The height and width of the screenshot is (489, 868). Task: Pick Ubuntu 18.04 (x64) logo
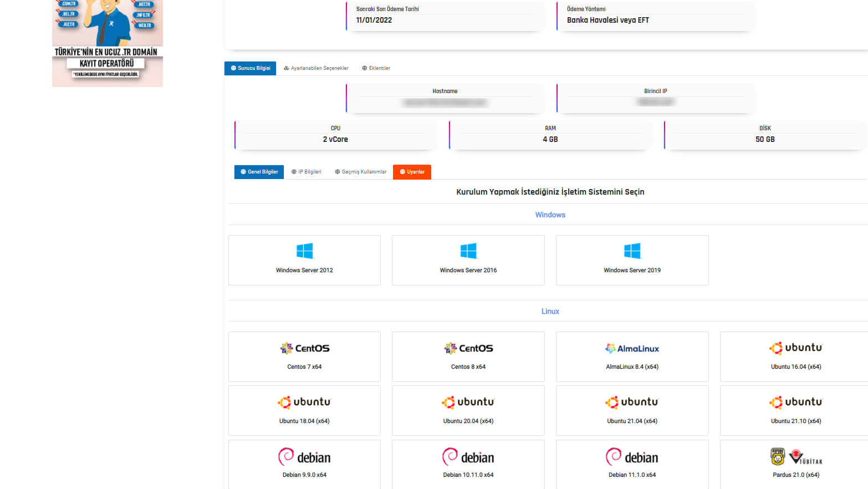[x=304, y=402]
